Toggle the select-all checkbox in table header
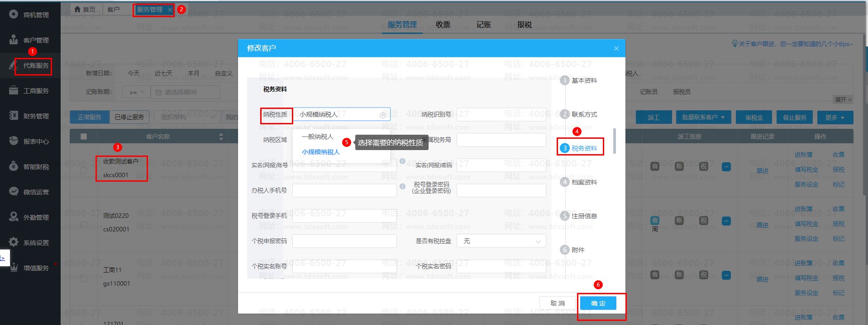868x325 pixels. (84, 137)
